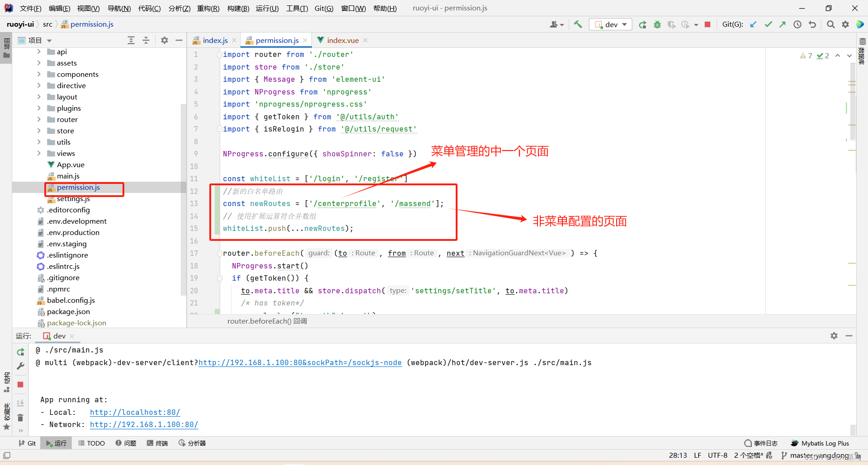868x465 pixels.
Task: Click the master branch widget in status bar
Action: pyautogui.click(x=815, y=455)
